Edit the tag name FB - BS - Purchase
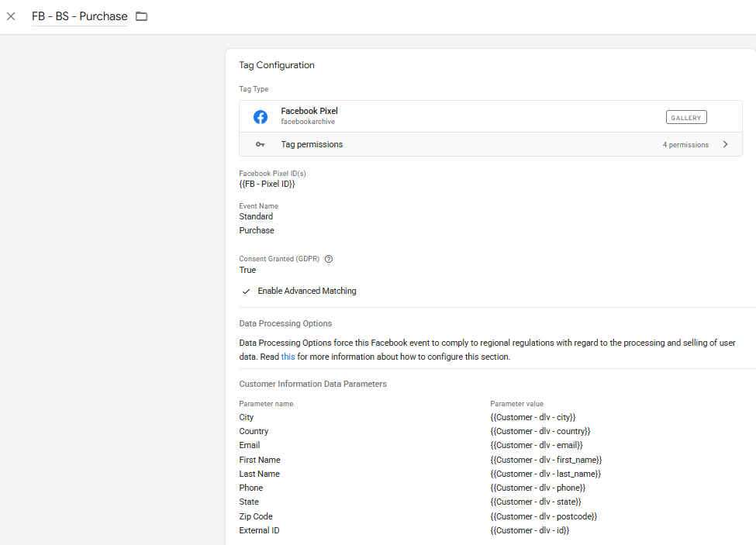The image size is (756, 545). pos(79,16)
